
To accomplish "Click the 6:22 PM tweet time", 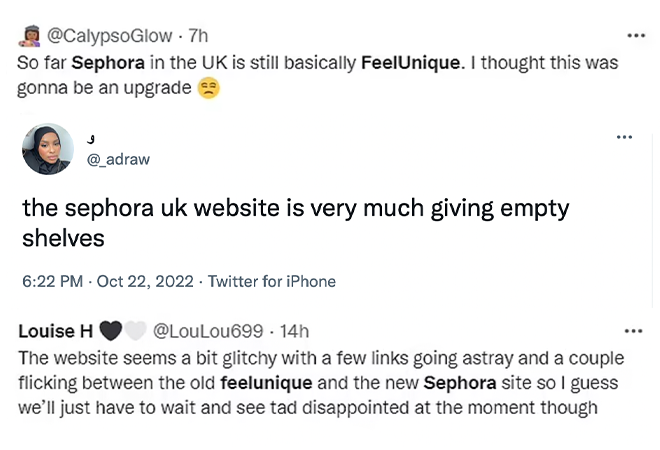I will [x=52, y=282].
